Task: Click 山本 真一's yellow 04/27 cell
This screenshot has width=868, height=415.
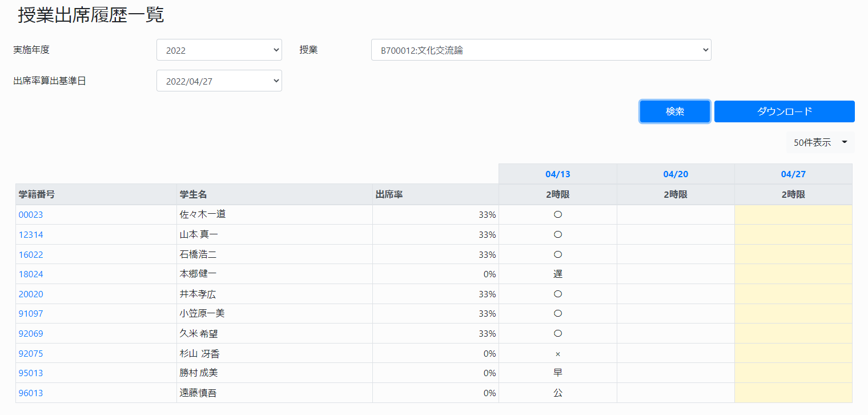Action: click(793, 234)
